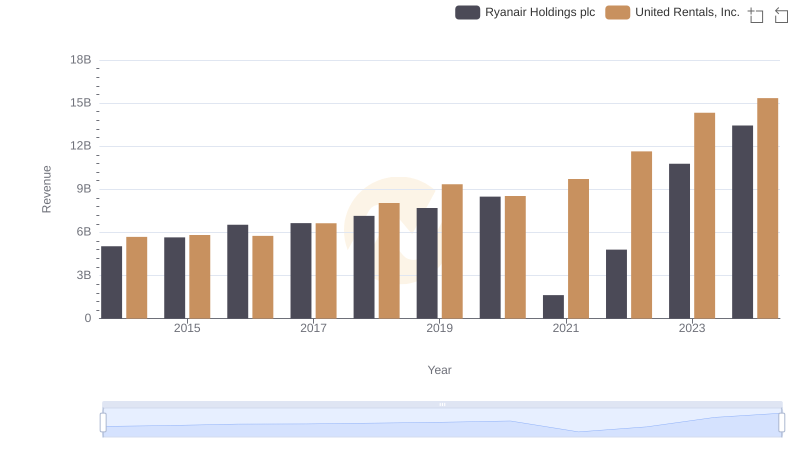Click the United Rentals bar for 2022
This screenshot has width=800, height=461.
coord(641,235)
